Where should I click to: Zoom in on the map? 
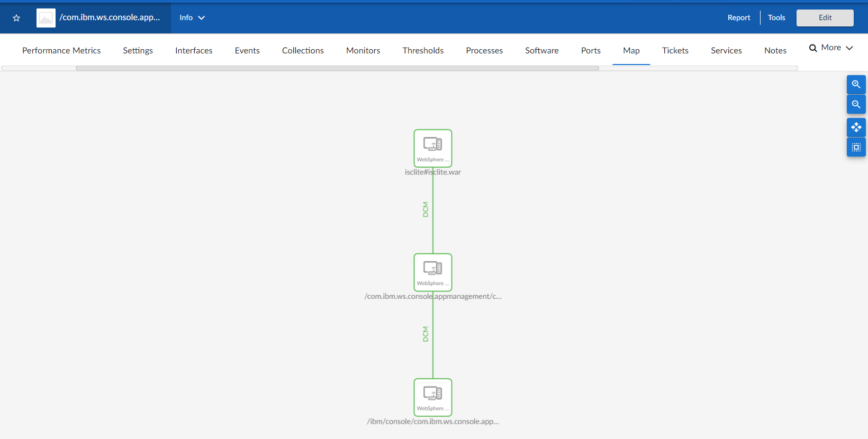(856, 85)
